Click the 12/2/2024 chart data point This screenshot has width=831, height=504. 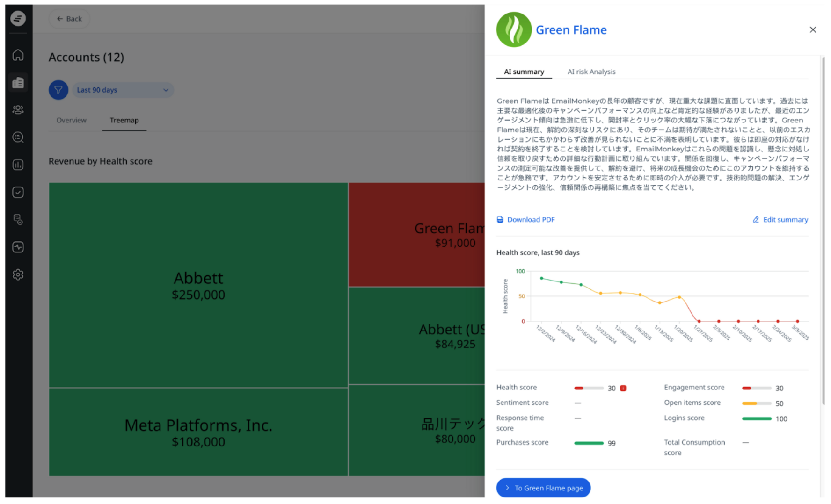click(541, 278)
